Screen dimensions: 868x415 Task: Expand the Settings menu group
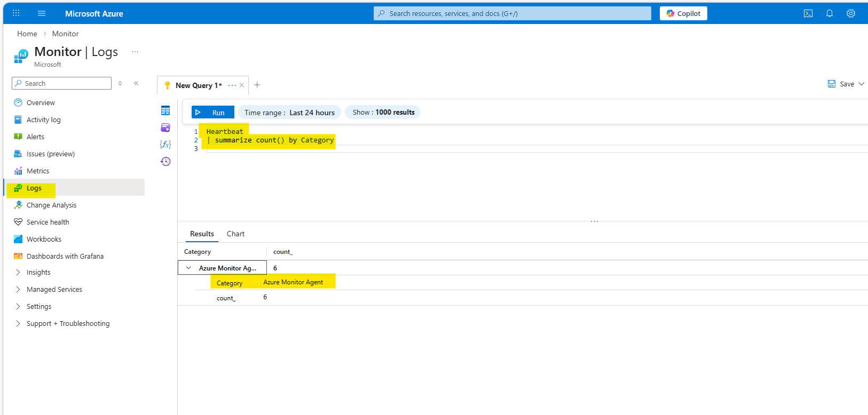(18, 306)
